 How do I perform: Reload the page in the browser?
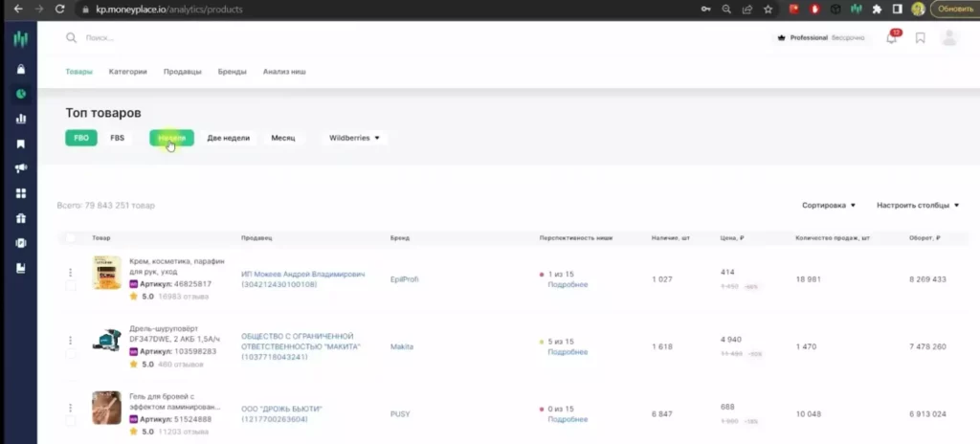pyautogui.click(x=60, y=10)
